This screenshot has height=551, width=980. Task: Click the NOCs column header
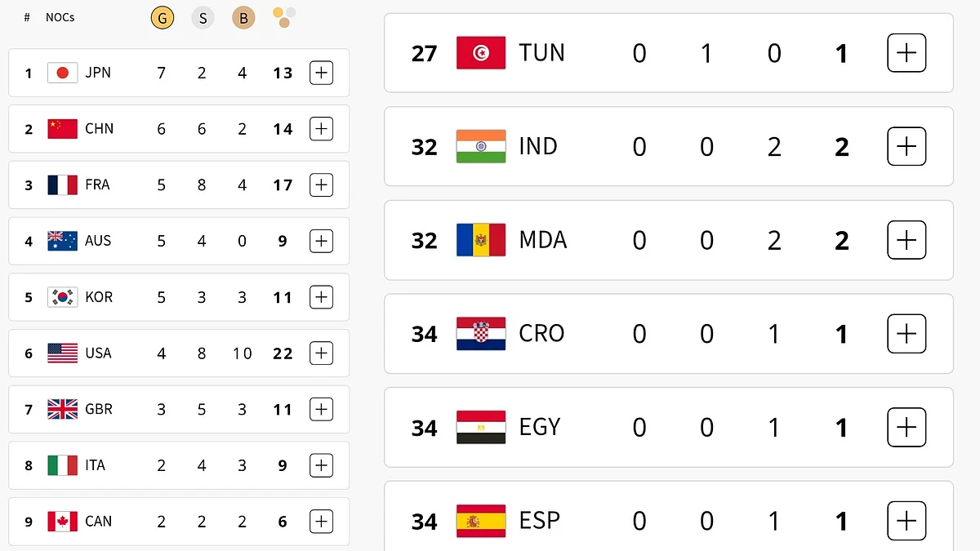coord(60,17)
